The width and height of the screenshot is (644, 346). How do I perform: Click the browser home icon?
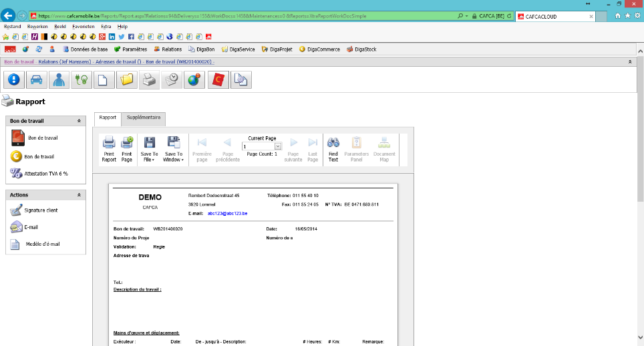(618, 15)
